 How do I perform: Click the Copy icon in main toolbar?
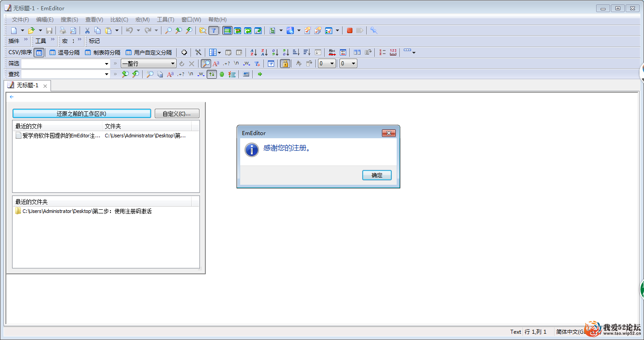point(97,30)
